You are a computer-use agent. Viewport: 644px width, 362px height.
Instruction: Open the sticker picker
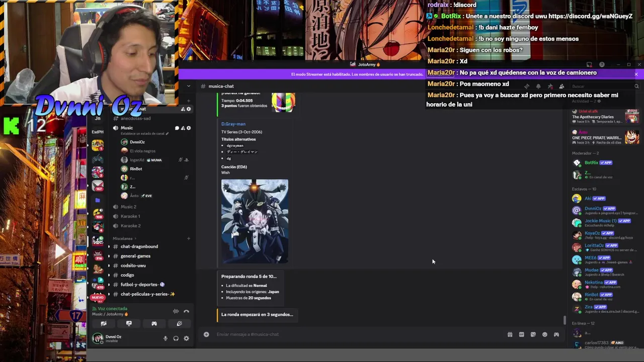[x=533, y=334]
